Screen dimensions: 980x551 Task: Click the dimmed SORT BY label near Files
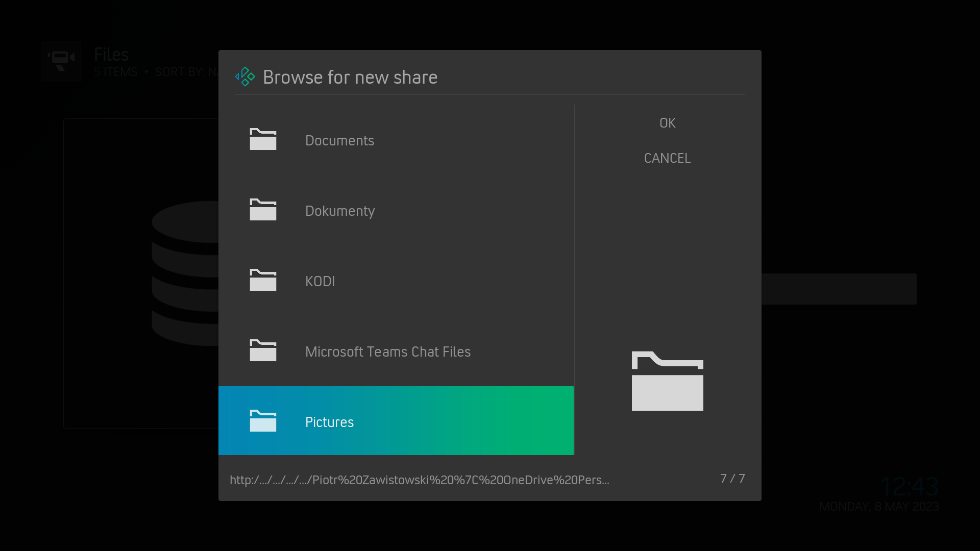pos(181,72)
